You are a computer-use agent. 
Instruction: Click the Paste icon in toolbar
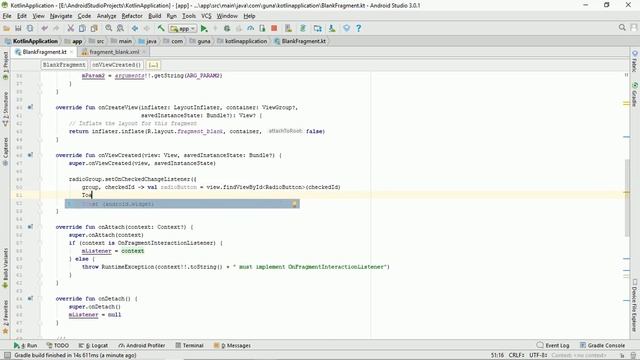[x=94, y=28]
